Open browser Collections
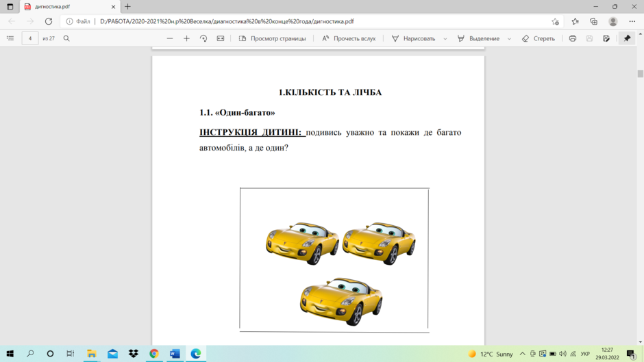Screen dimensions: 644x362 (x=594, y=21)
